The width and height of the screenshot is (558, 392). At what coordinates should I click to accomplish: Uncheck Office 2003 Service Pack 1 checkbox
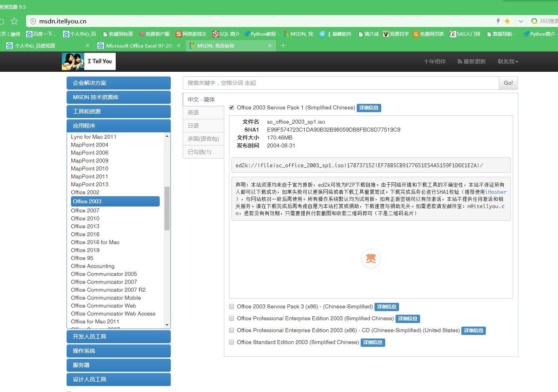(x=231, y=107)
